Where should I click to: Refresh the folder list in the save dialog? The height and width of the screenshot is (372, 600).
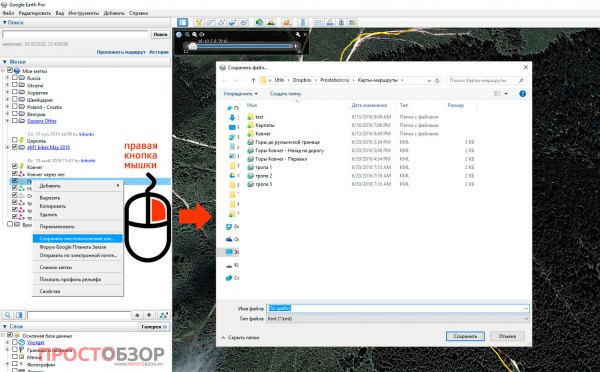[437, 80]
